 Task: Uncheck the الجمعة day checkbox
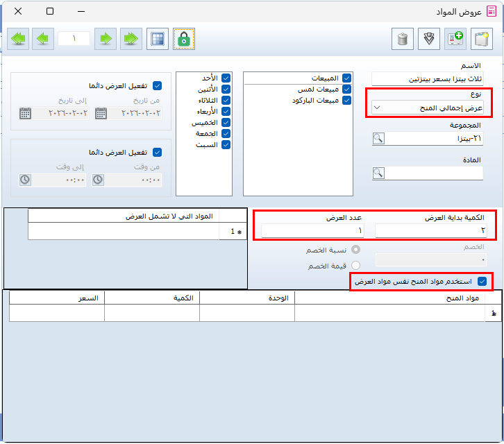[225, 134]
